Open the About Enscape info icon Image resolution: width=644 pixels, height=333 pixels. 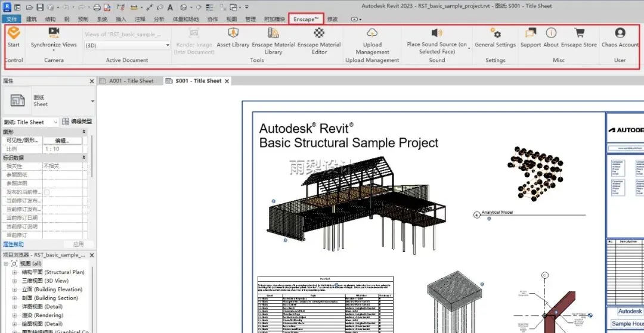551,32
